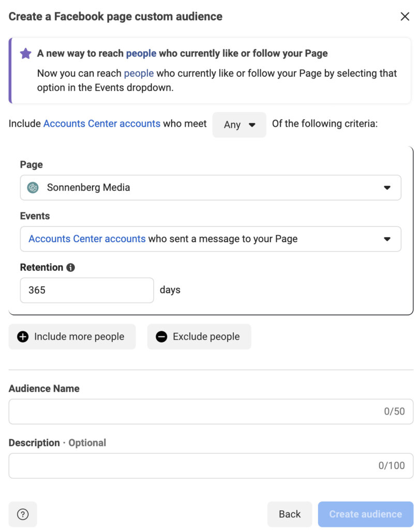Click the 365 days retention field
The width and height of the screenshot is (420, 530).
coord(86,290)
